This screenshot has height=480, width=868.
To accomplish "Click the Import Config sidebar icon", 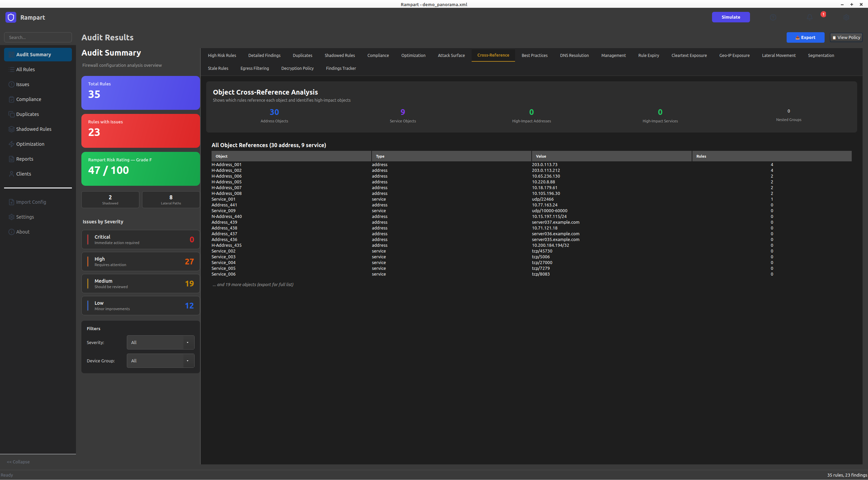I will pyautogui.click(x=12, y=202).
